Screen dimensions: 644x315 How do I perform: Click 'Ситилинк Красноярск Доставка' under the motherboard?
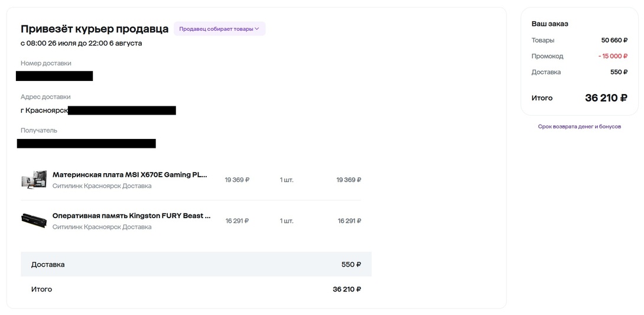(102, 186)
